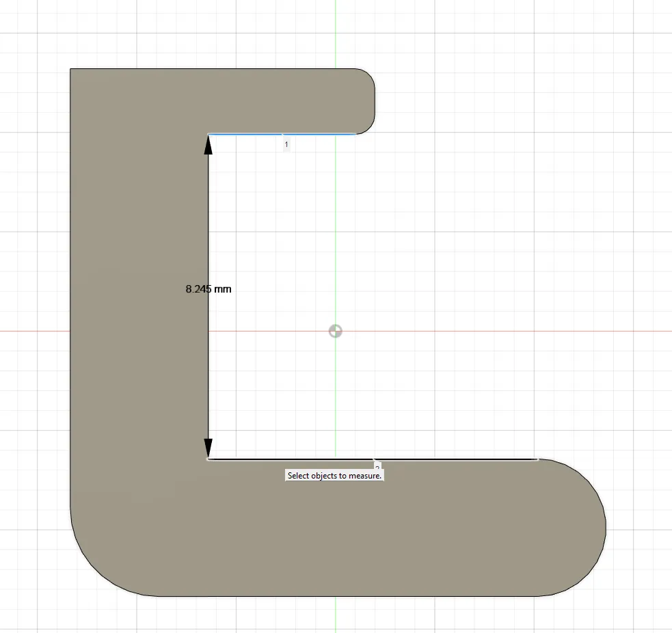Image resolution: width=672 pixels, height=633 pixels.
Task: Click the "Select objects to measure." tooltip
Action: click(334, 476)
